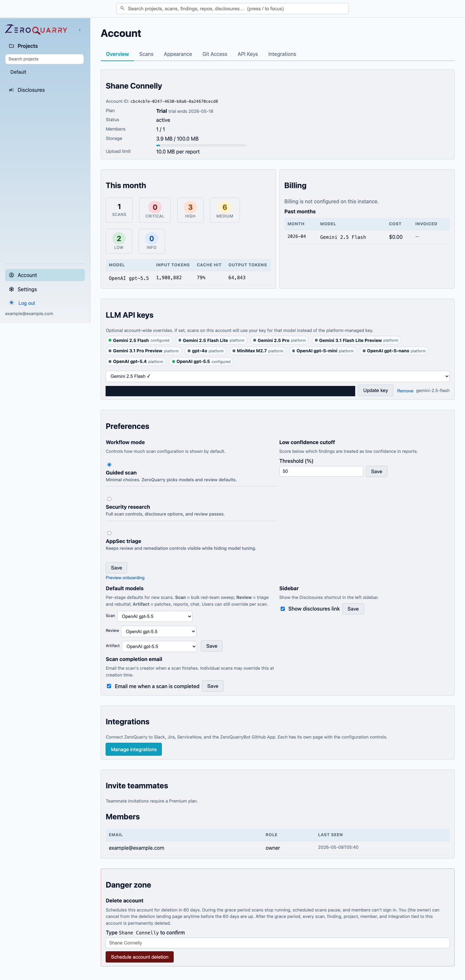Save the Sidebar disclosures setting

[353, 609]
